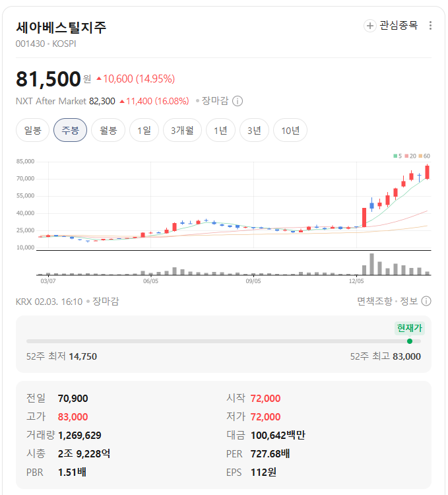Click the plus circle icon beside 관심종목

(369, 26)
